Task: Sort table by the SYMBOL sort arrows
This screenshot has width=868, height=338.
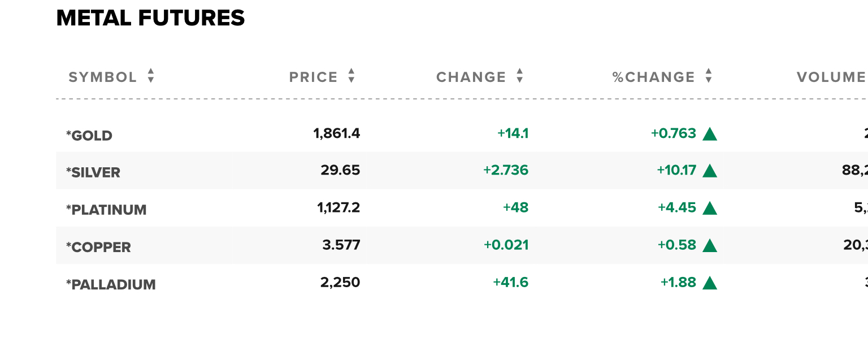Action: 150,76
